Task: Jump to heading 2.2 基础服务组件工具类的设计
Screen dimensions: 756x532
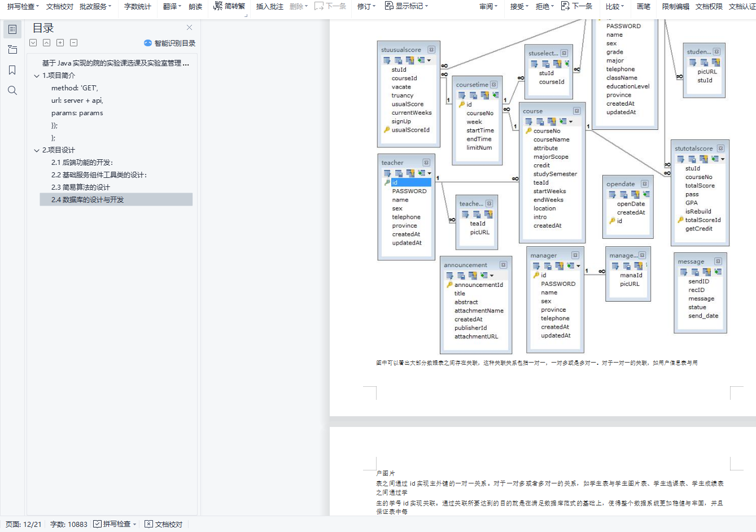Action: [x=99, y=175]
